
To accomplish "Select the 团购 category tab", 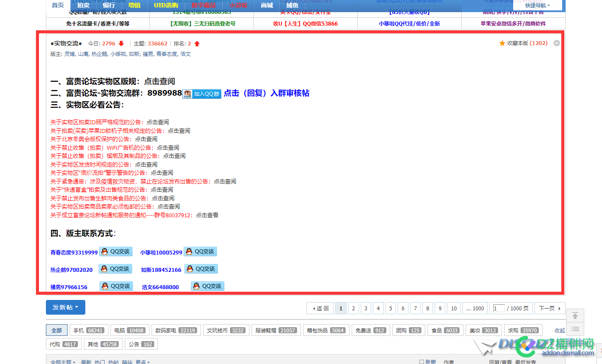I will [409, 330].
